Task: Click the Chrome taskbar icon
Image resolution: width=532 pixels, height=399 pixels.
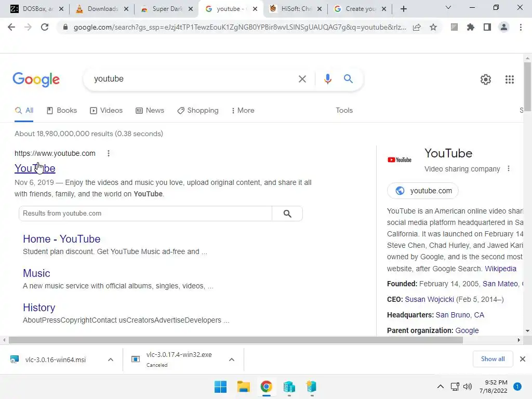Action: point(267,387)
